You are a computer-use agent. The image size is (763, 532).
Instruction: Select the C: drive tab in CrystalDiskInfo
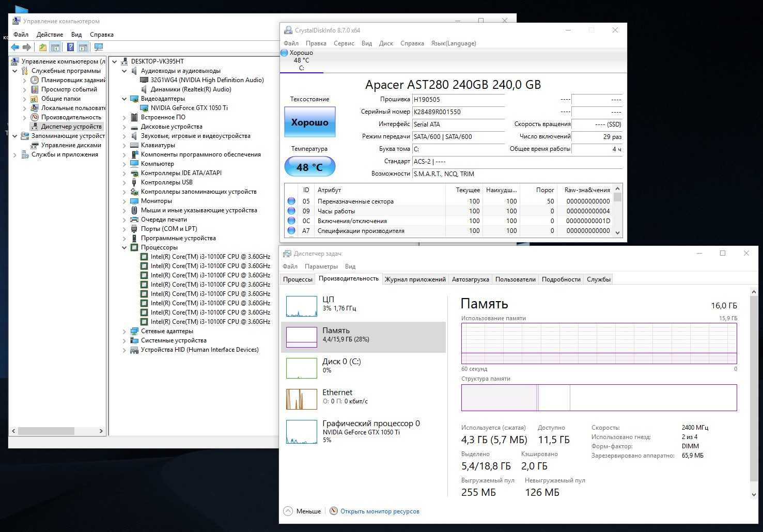pyautogui.click(x=301, y=60)
